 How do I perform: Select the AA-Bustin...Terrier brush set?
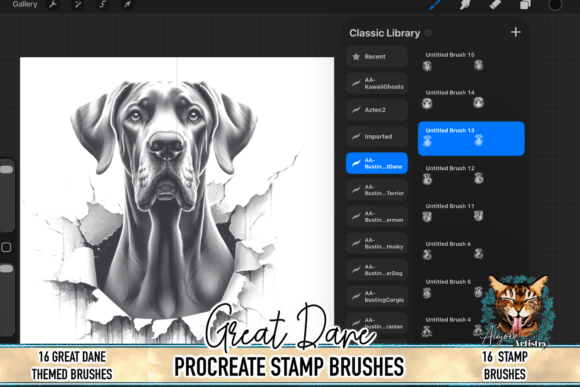[x=377, y=190]
